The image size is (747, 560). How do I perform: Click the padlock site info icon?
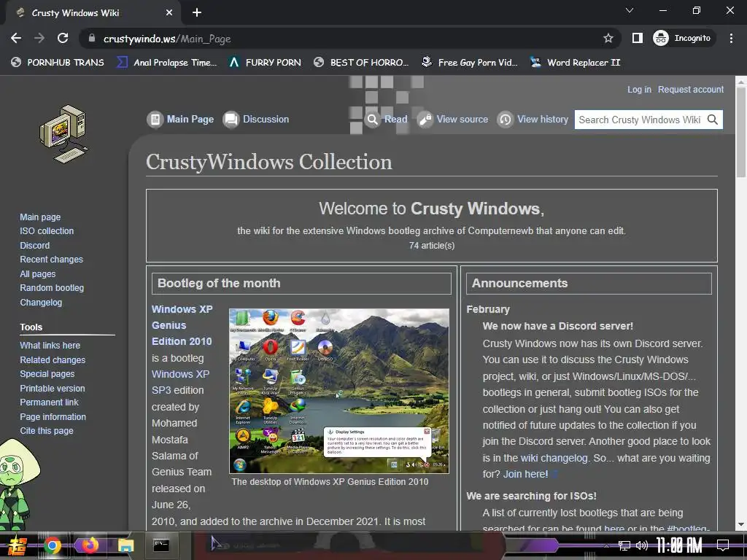91,38
